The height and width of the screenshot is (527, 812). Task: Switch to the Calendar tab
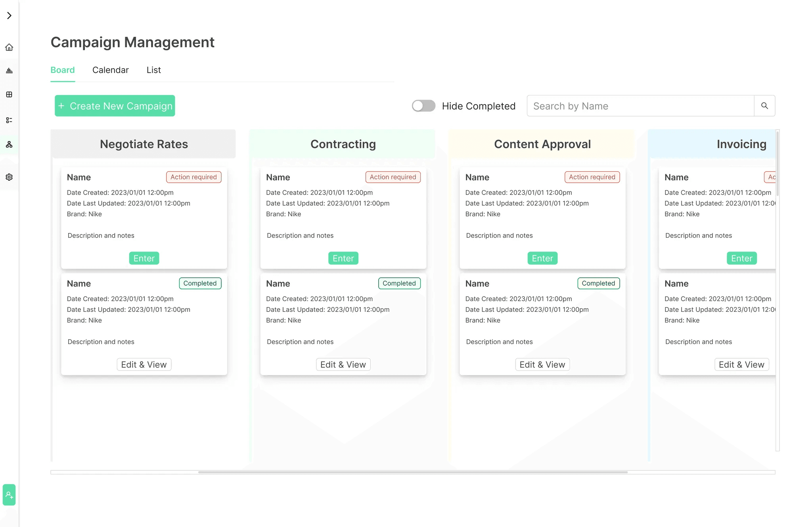110,70
